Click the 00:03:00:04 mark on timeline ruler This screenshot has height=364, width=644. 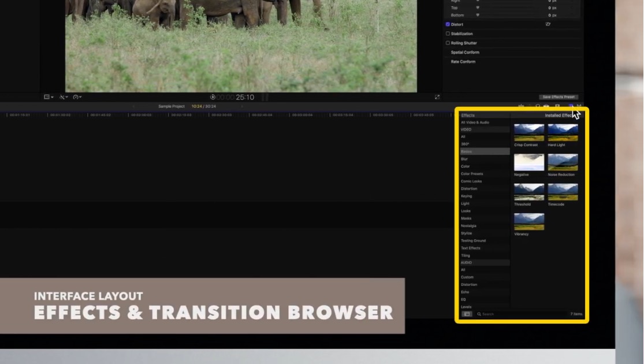(302, 115)
